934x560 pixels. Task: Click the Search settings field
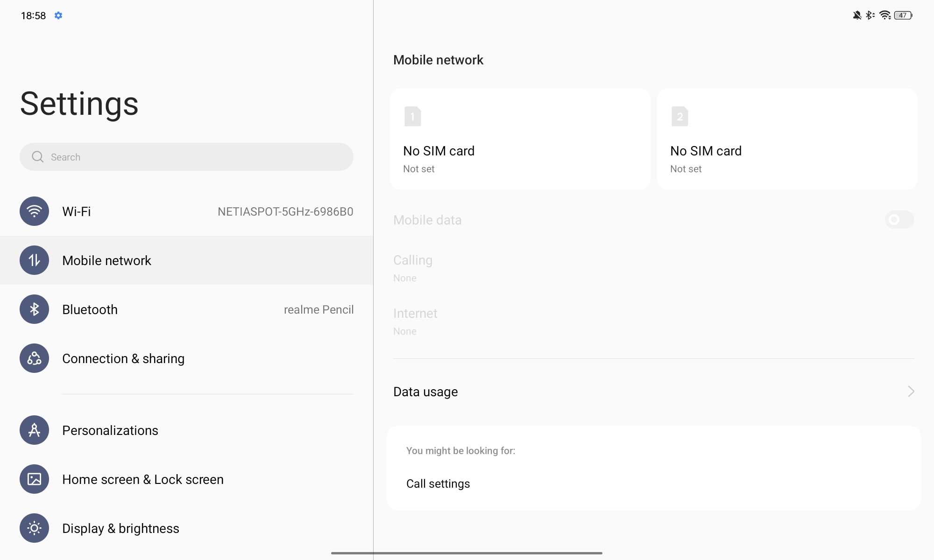(187, 157)
